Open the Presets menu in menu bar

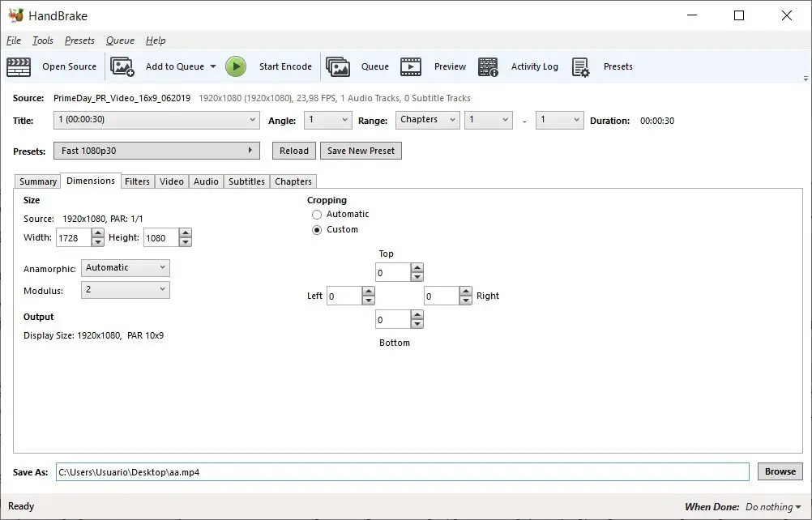[79, 40]
